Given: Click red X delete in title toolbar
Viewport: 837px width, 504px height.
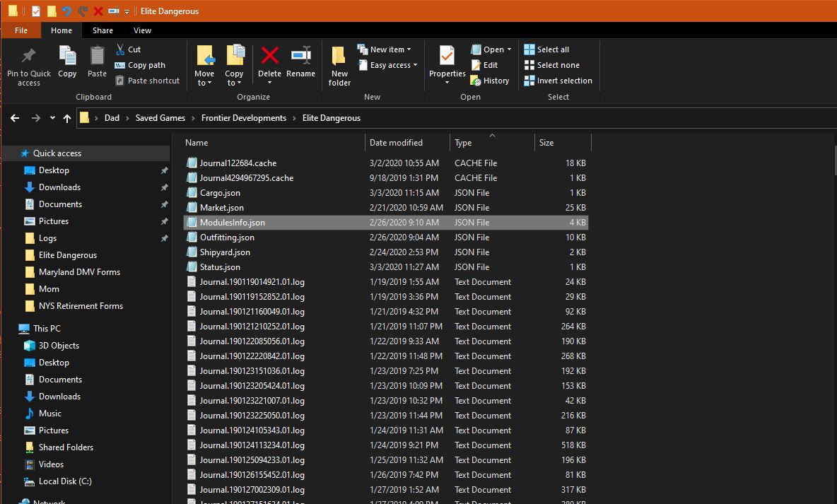Looking at the screenshot, I should coord(98,11).
